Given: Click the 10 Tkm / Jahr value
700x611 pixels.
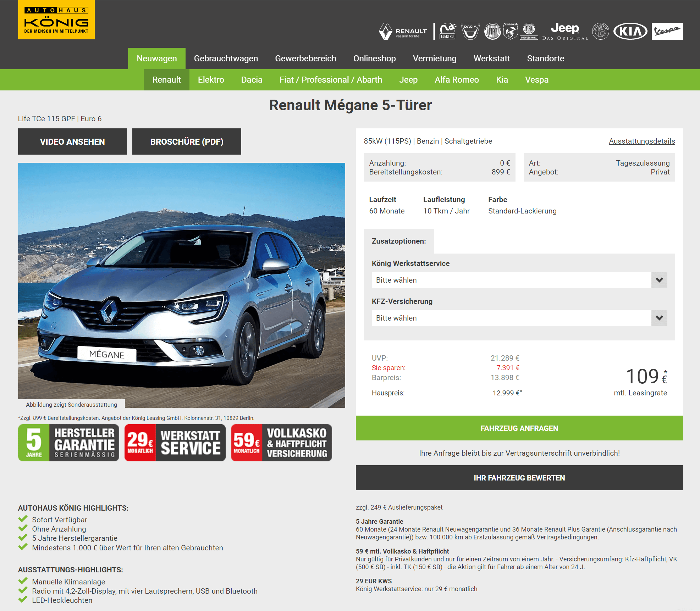Looking at the screenshot, I should click(446, 211).
